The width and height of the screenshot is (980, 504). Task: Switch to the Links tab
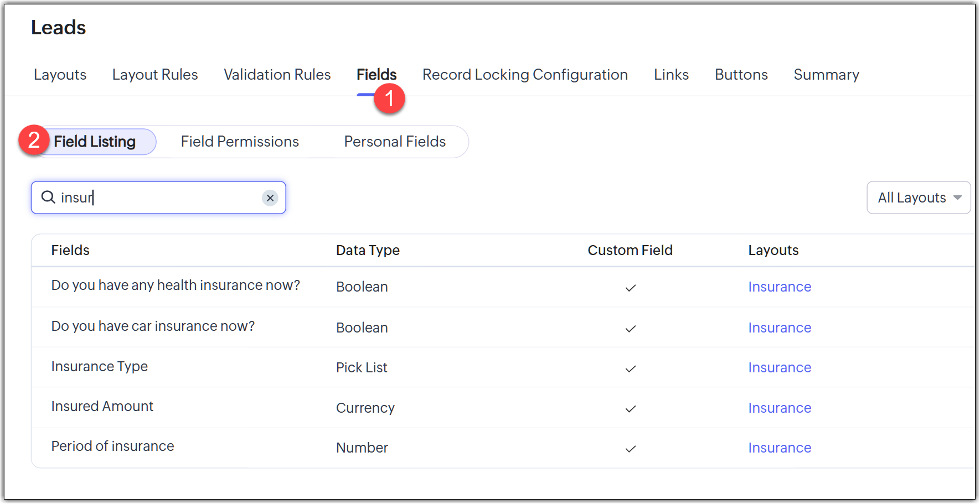671,75
